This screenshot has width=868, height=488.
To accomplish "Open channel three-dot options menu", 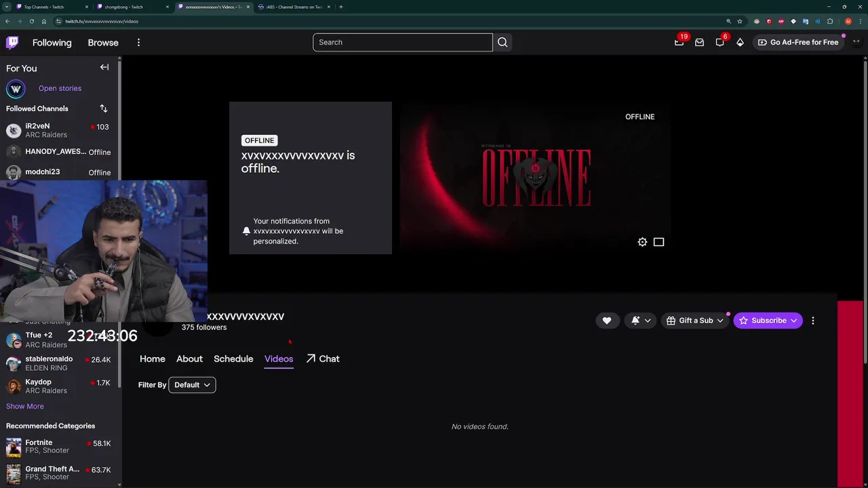I will click(x=813, y=321).
